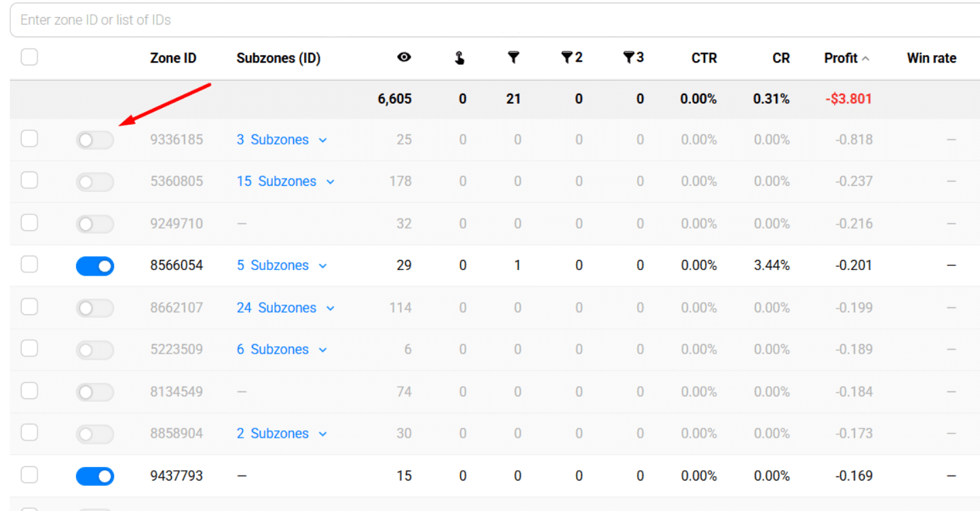Turn off zone 9437793 toggle

pos(94,476)
